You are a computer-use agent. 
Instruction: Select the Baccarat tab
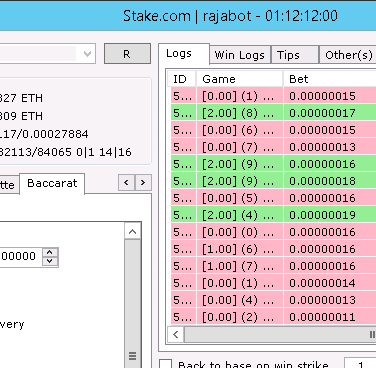[x=52, y=183]
